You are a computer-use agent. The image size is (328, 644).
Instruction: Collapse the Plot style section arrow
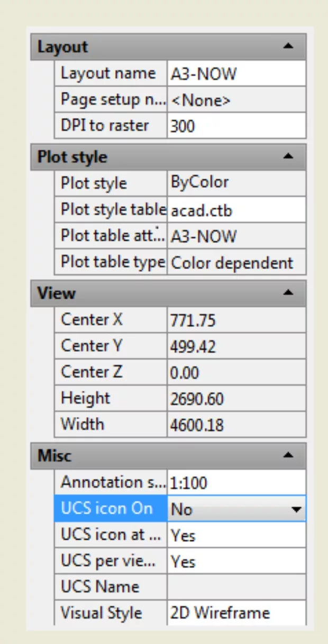(x=288, y=157)
